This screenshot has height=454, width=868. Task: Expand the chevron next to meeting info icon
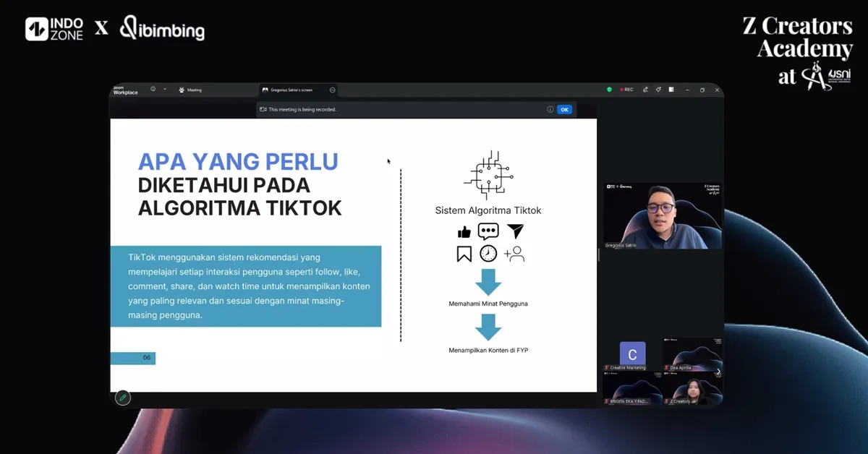point(165,89)
